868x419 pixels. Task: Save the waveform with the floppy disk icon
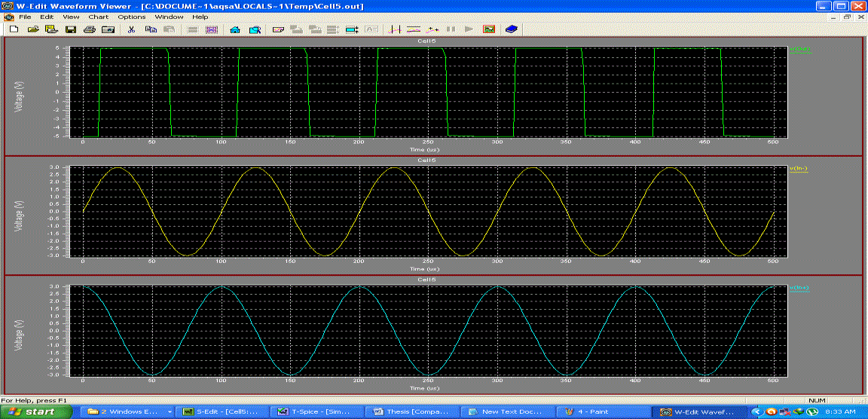click(x=71, y=29)
